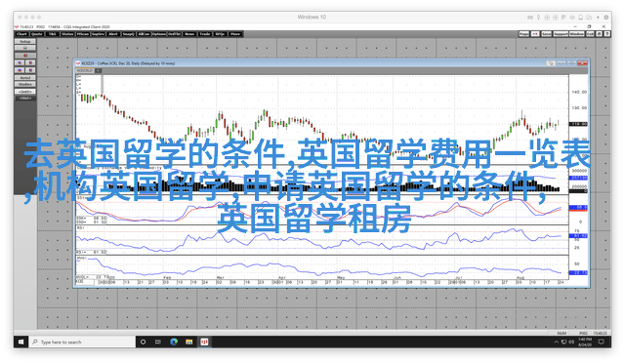This screenshot has height=364, width=625.
Task: Select the KCEZ20 chart tab
Action: click(x=85, y=70)
